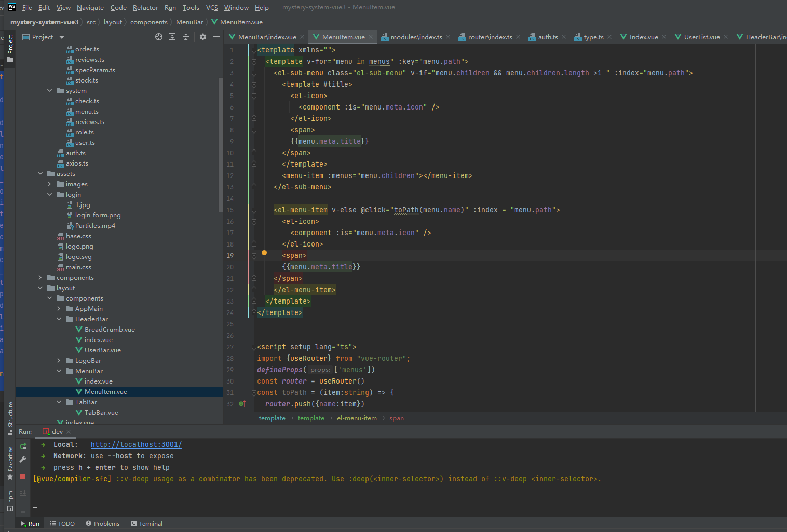Collapse the system folder
787x532 pixels.
tap(50, 90)
